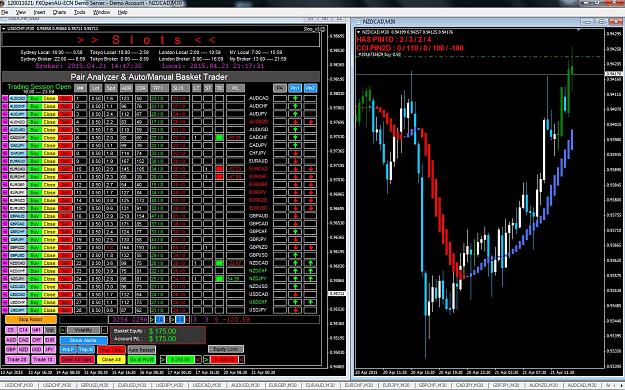Click the red arrow right of loss limit
625x390 pixels.
242,360
